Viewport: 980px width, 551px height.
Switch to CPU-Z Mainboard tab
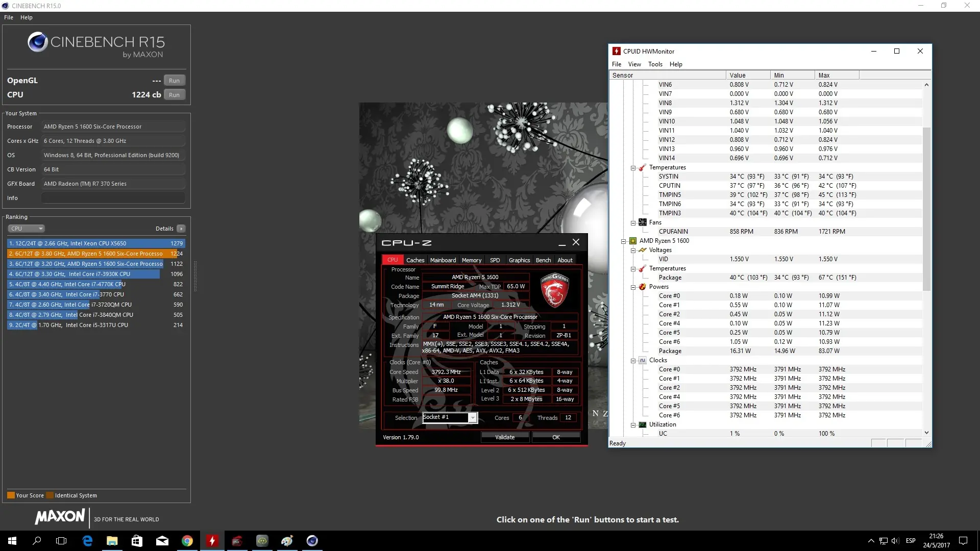point(443,260)
